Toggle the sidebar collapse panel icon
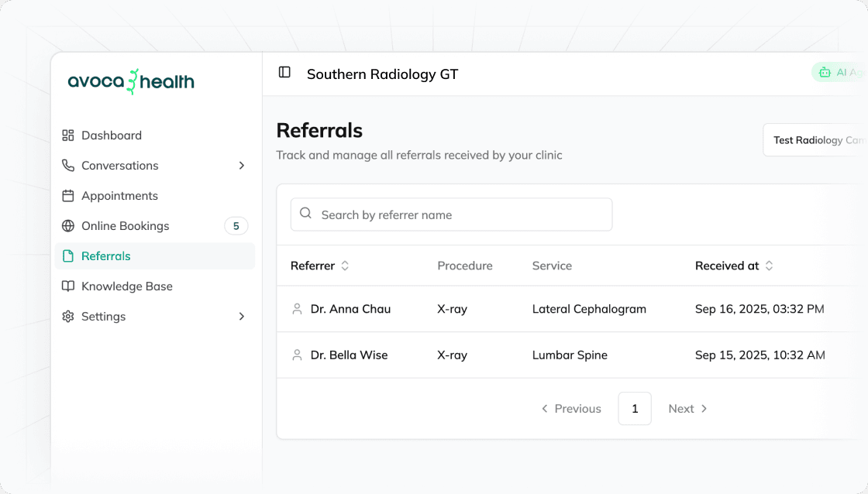 coord(284,72)
